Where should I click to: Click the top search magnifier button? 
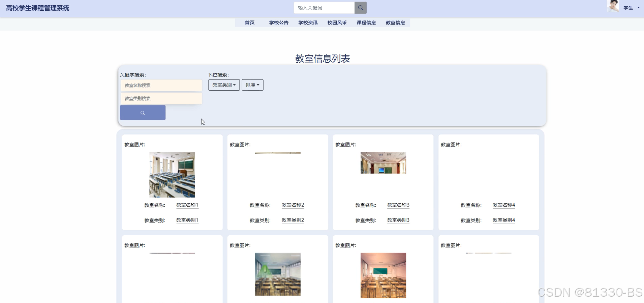(360, 8)
